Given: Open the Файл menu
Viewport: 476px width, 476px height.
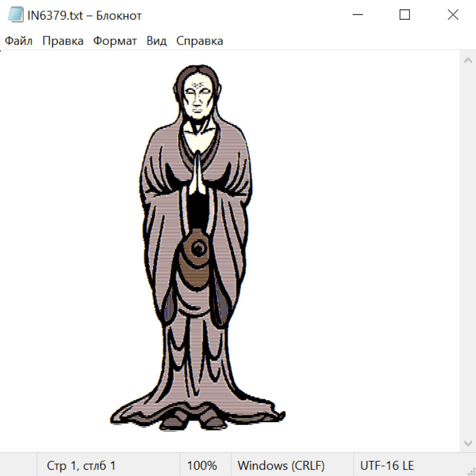Looking at the screenshot, I should (x=19, y=41).
